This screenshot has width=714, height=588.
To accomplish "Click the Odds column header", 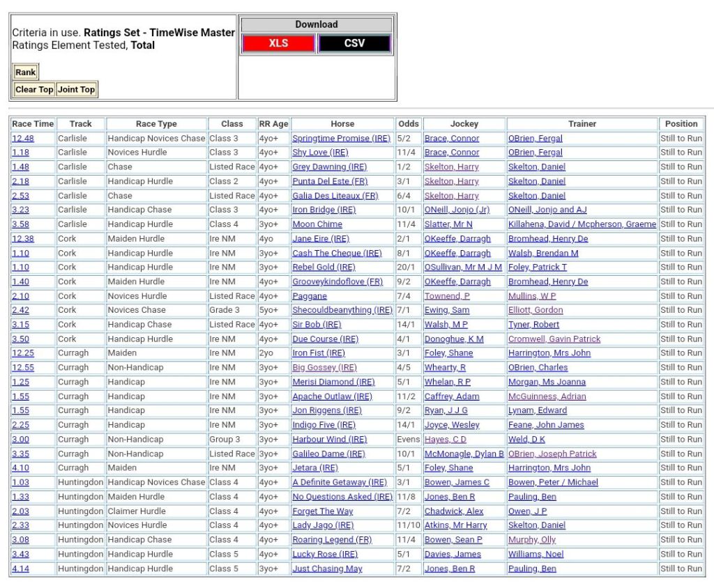I will (x=409, y=124).
